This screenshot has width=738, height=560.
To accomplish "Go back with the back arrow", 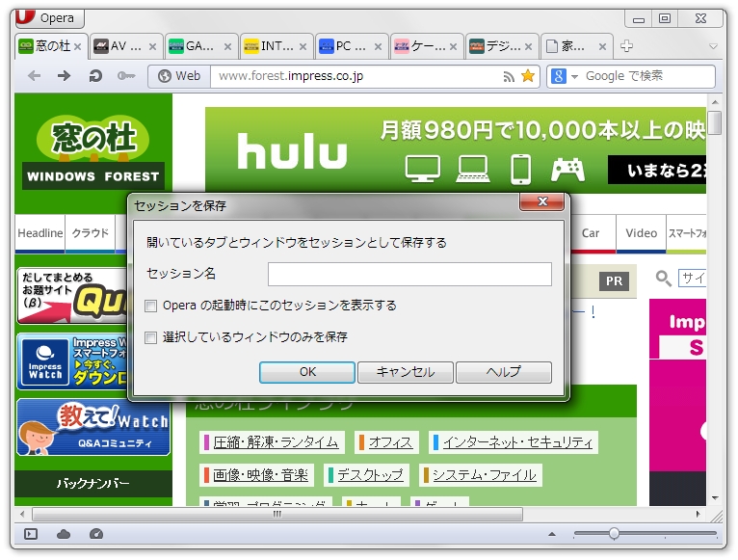I will tap(34, 76).
